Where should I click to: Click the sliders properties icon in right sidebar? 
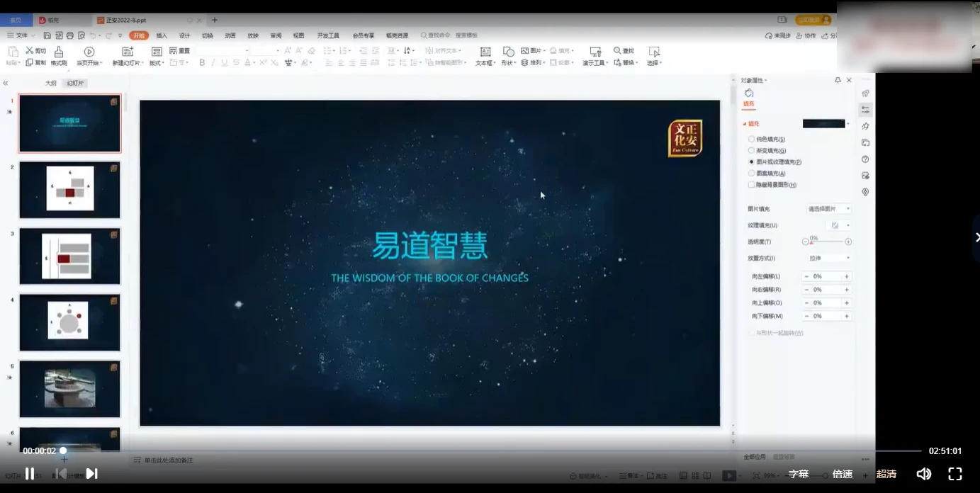coord(865,110)
